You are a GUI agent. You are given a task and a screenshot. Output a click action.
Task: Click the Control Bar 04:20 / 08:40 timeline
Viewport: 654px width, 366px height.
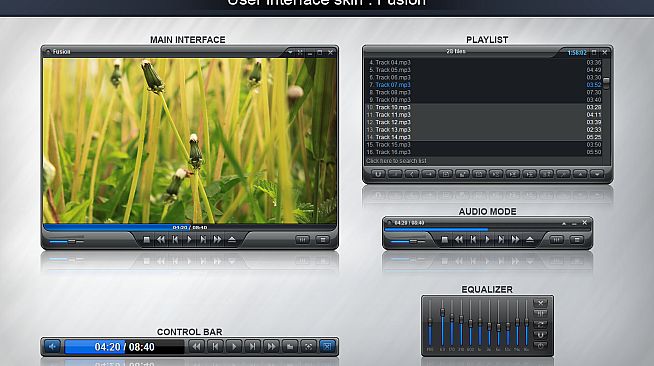coord(124,347)
